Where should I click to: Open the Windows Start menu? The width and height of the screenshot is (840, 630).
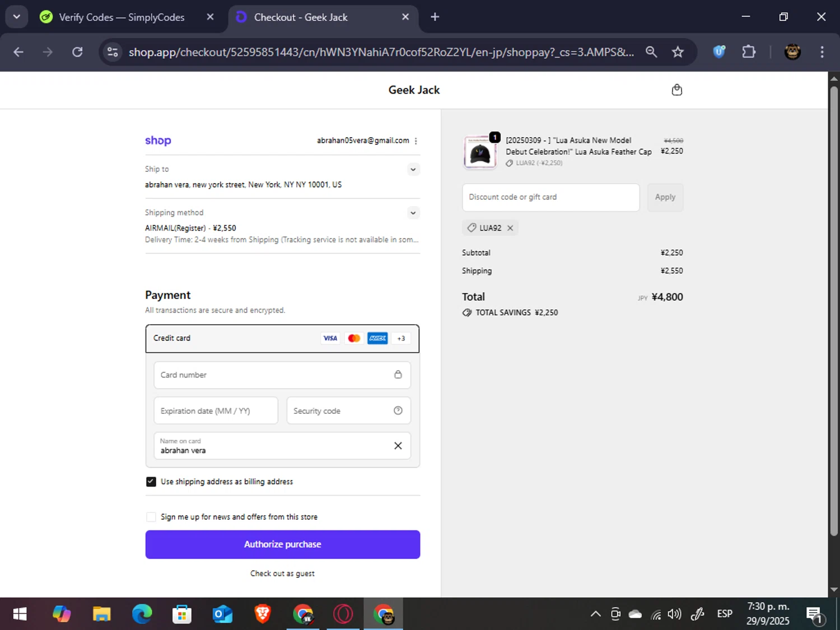coord(20,614)
